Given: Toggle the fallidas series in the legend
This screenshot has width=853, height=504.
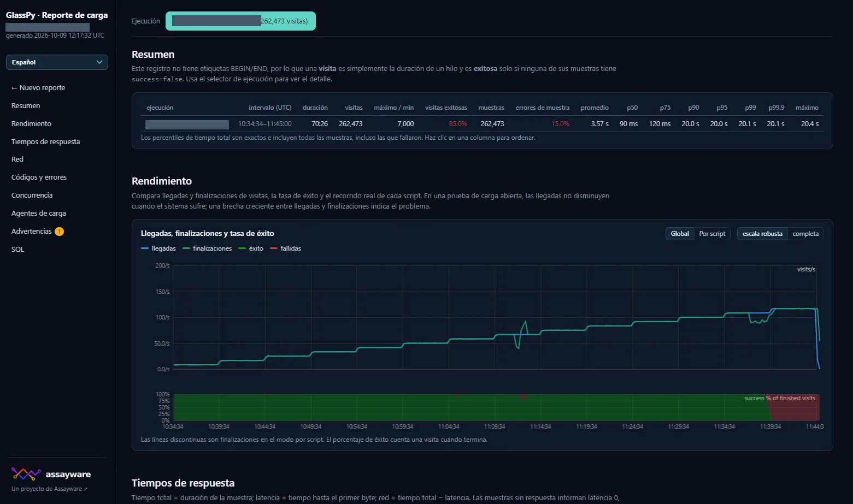Looking at the screenshot, I should click(x=286, y=248).
